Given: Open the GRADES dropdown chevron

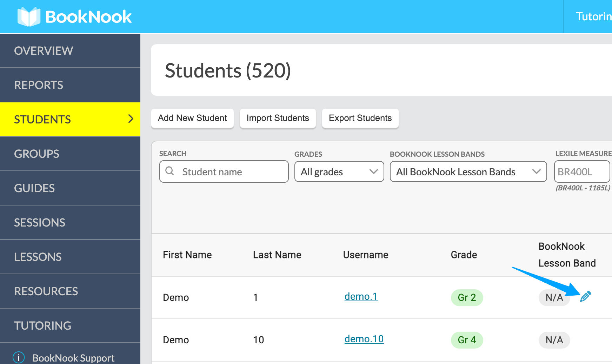Looking at the screenshot, I should (x=373, y=172).
